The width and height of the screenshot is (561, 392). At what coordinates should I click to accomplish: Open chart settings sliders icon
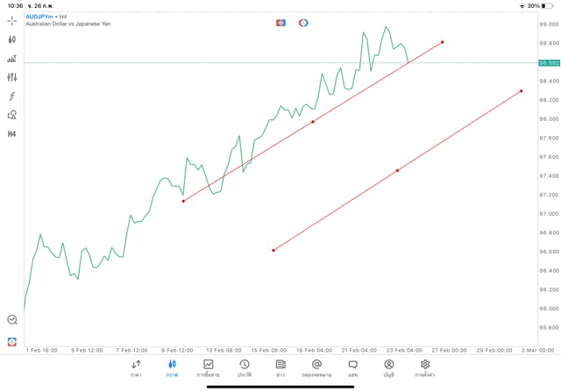point(11,77)
